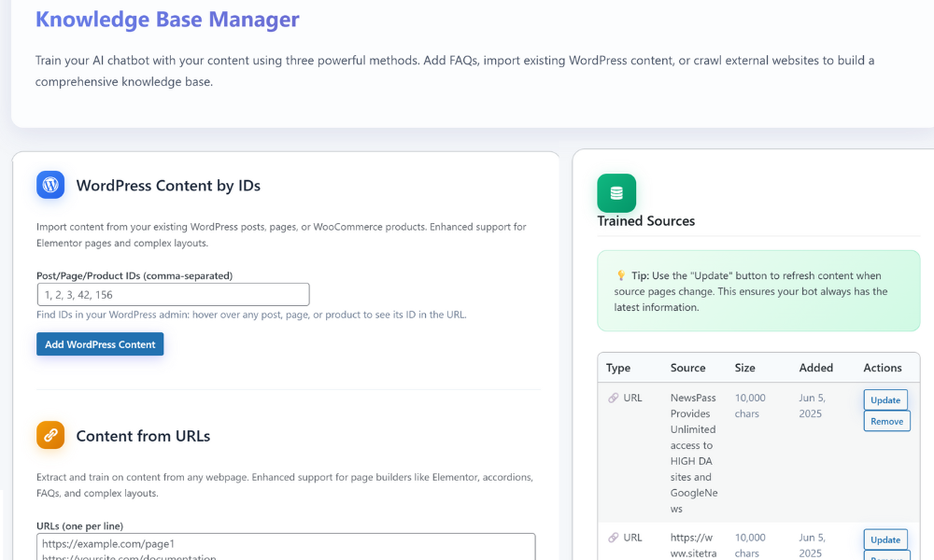Click the orange chain-link icon beside Content from URLs

click(50, 435)
